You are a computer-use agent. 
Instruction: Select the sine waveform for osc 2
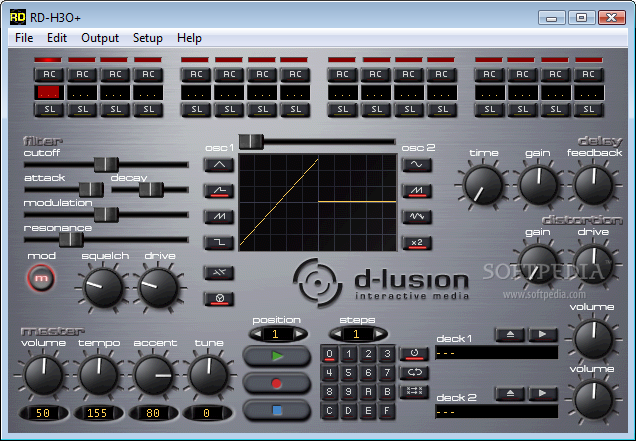[417, 165]
